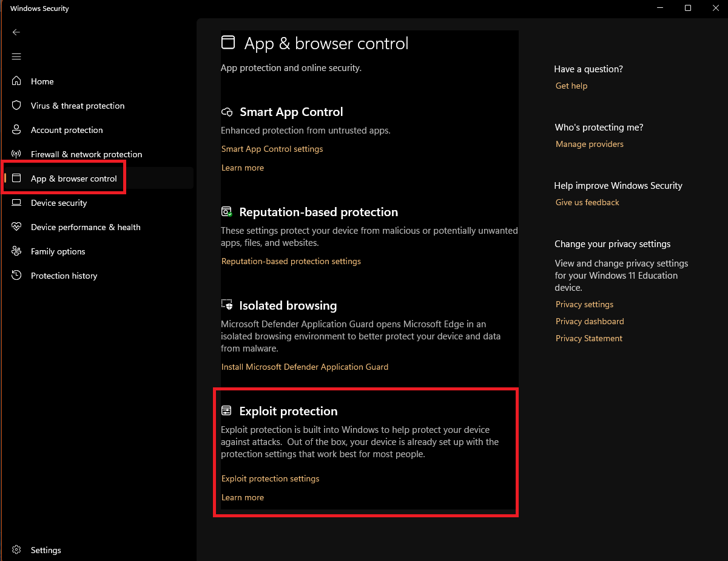The image size is (728, 561).
Task: Click Learn more under Exploit protection
Action: click(x=243, y=497)
